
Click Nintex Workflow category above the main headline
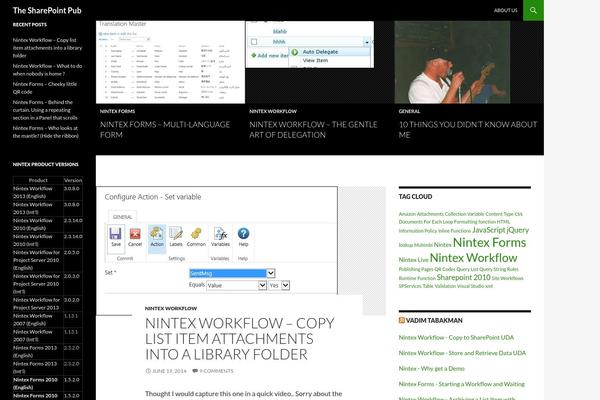pyautogui.click(x=171, y=308)
